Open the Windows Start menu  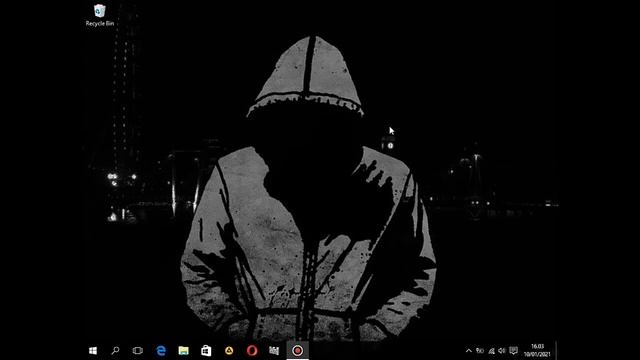coord(93,351)
